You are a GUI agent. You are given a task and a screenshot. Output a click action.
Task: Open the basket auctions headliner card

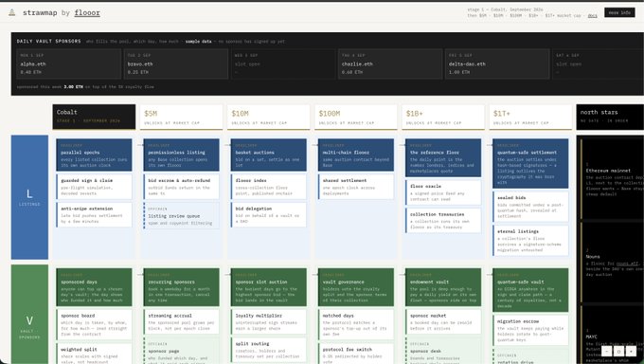[269, 155]
